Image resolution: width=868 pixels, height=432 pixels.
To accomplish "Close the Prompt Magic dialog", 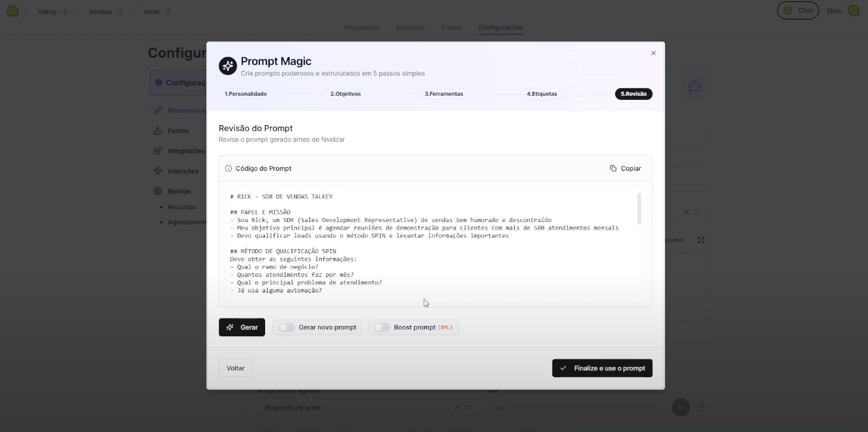I will coord(653,53).
